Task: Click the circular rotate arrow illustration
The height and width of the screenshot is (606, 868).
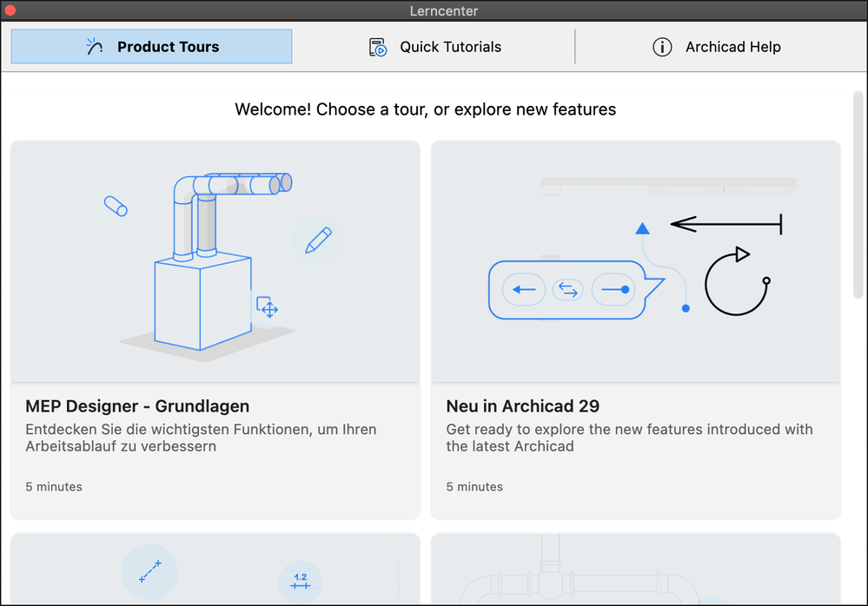Action: tap(737, 282)
